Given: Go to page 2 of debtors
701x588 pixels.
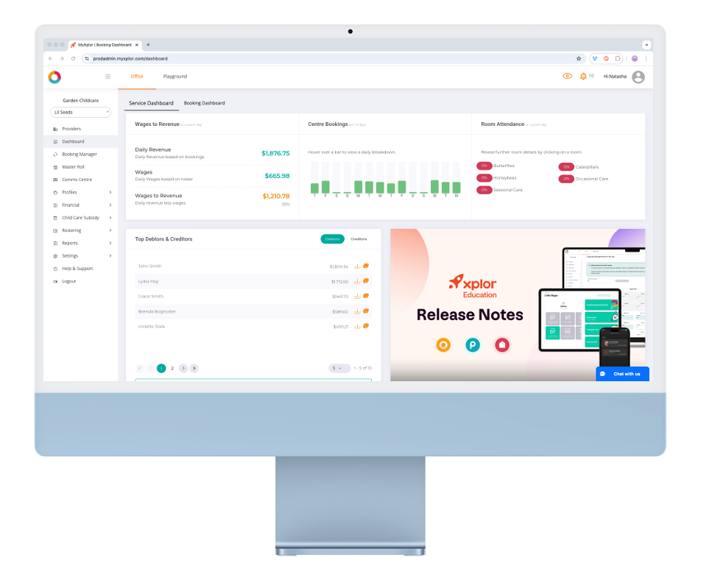Looking at the screenshot, I should [x=172, y=368].
